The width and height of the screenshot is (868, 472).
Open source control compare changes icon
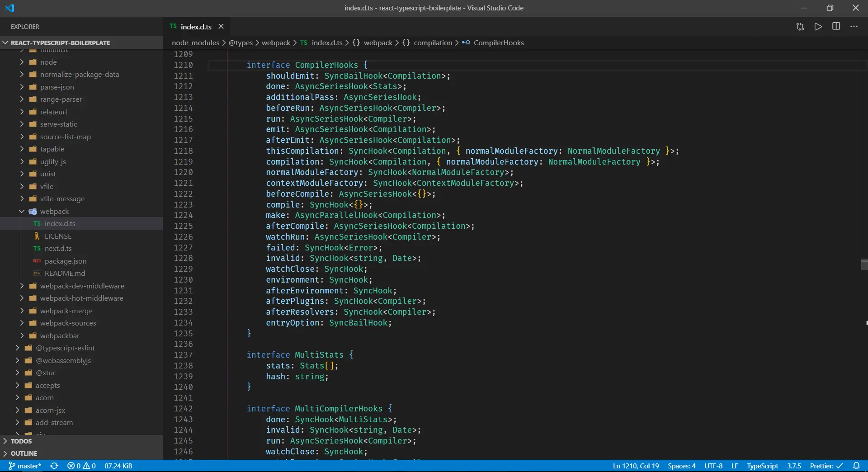point(800,27)
